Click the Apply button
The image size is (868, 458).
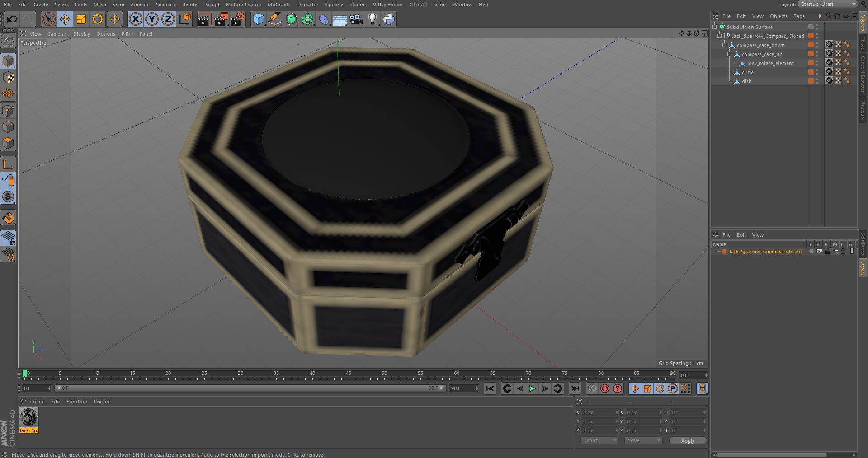pos(688,441)
